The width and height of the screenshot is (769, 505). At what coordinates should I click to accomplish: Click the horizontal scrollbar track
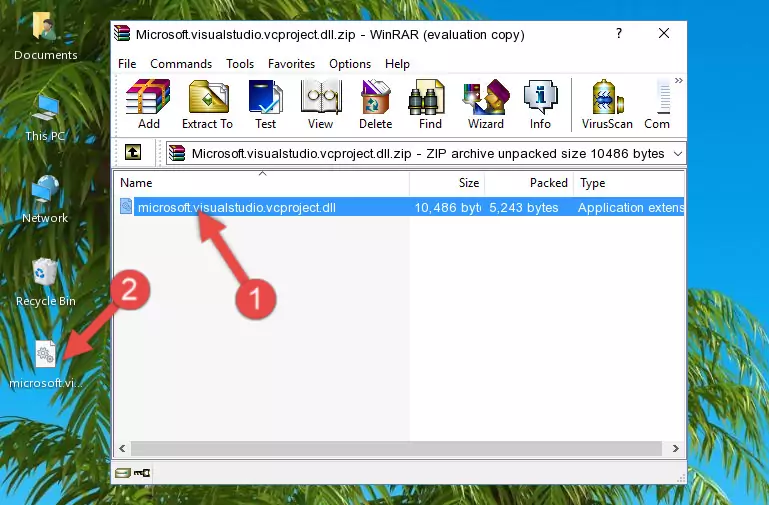(396, 448)
